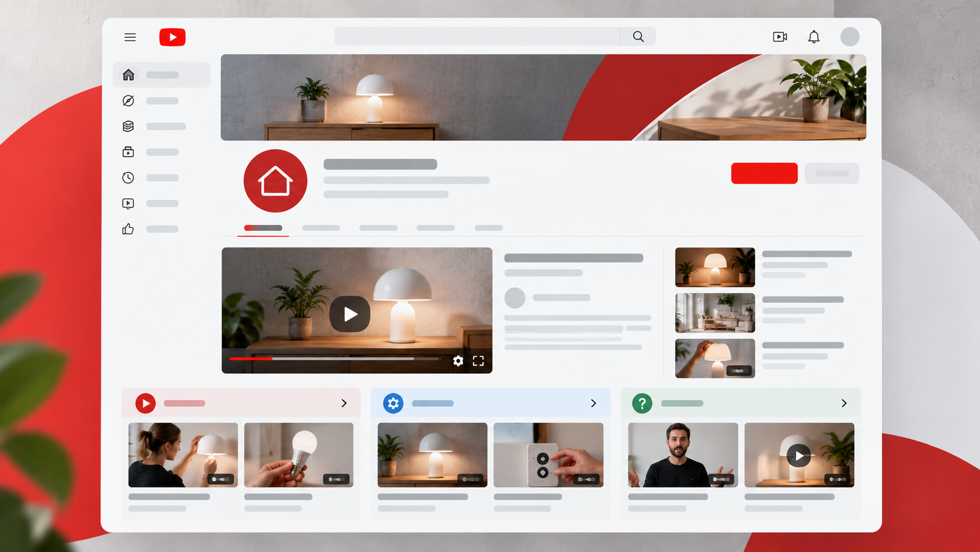
Task: Select the second channel tab
Action: tap(321, 228)
